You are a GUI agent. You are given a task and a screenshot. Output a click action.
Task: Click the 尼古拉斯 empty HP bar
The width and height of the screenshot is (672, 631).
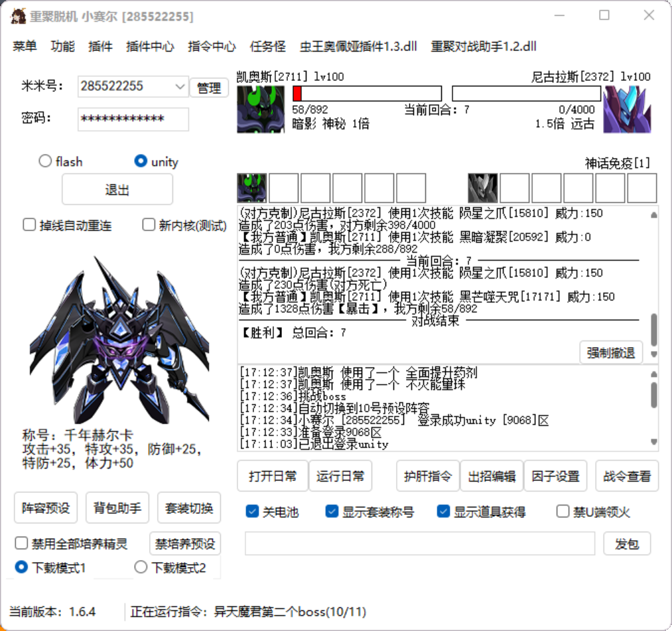(x=526, y=94)
